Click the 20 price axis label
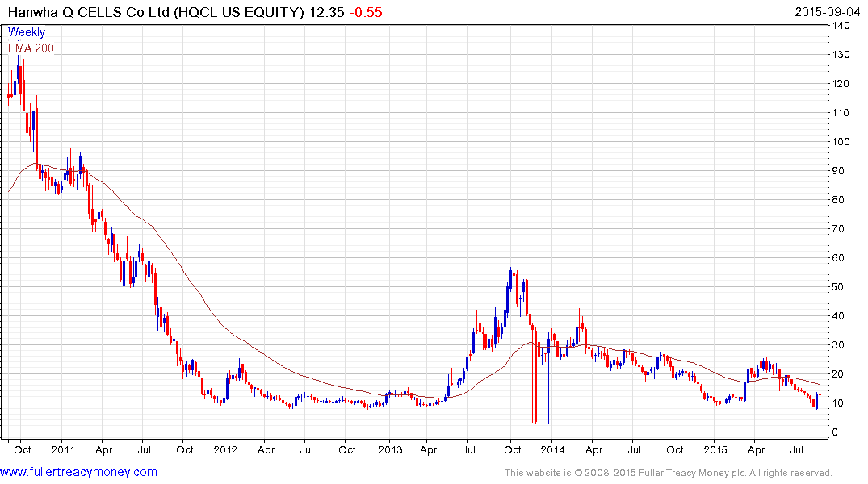 tap(838, 374)
